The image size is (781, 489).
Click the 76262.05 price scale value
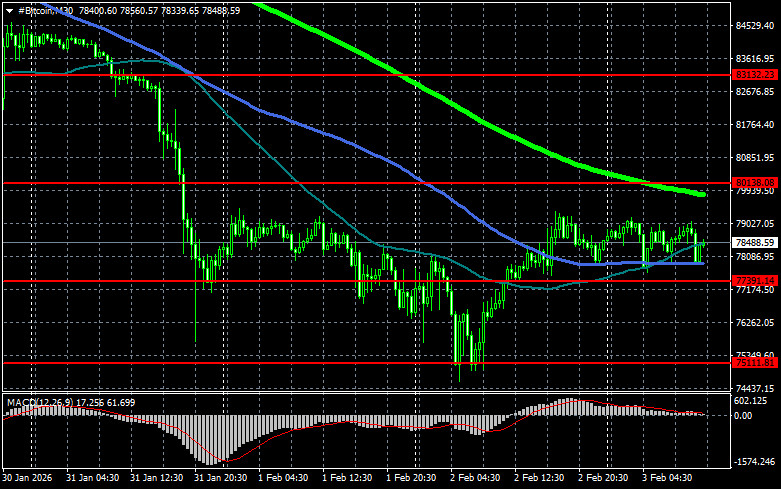point(755,323)
